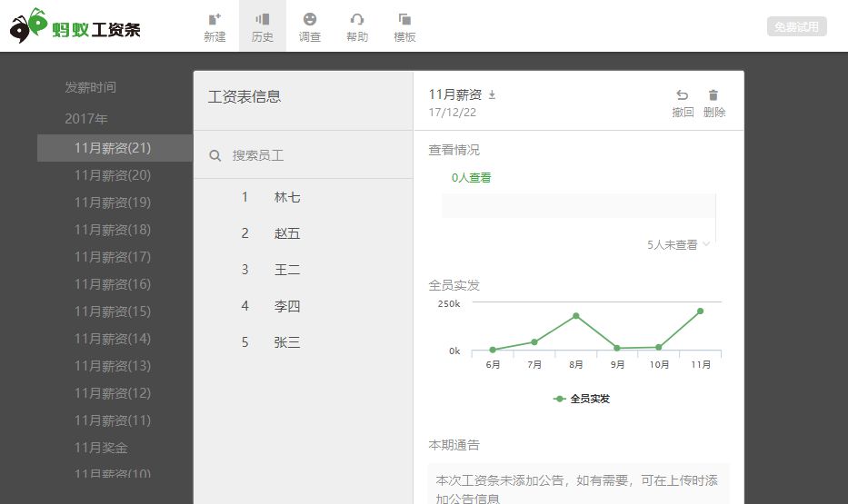Click the 0人查看 green text
The height and width of the screenshot is (504, 848).
point(471,178)
